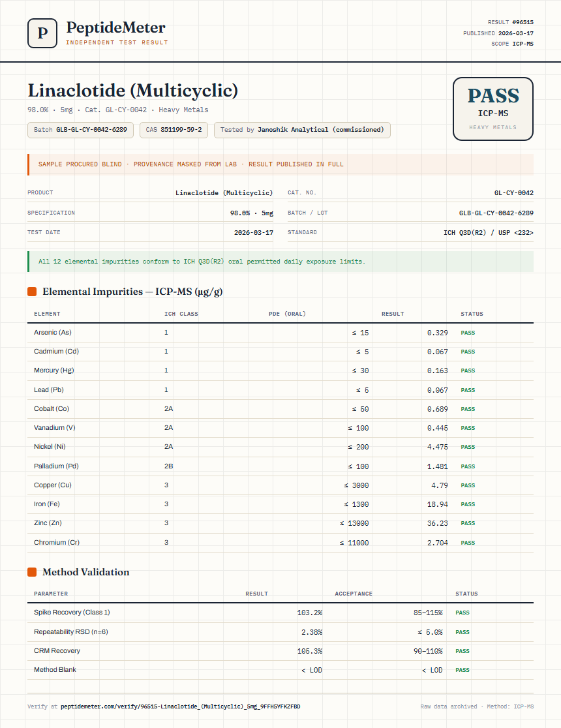
Task: Click the PASS status for Method Blank
Action: coord(462,671)
